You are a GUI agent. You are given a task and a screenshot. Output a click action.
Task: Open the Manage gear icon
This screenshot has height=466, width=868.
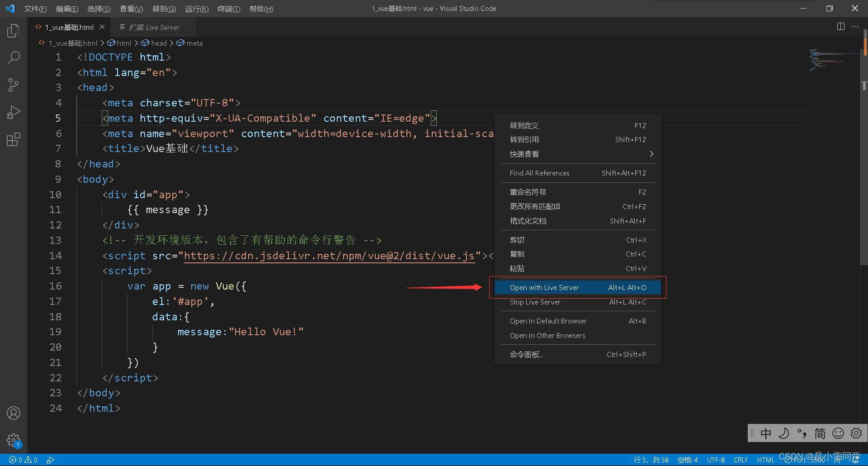pos(14,440)
